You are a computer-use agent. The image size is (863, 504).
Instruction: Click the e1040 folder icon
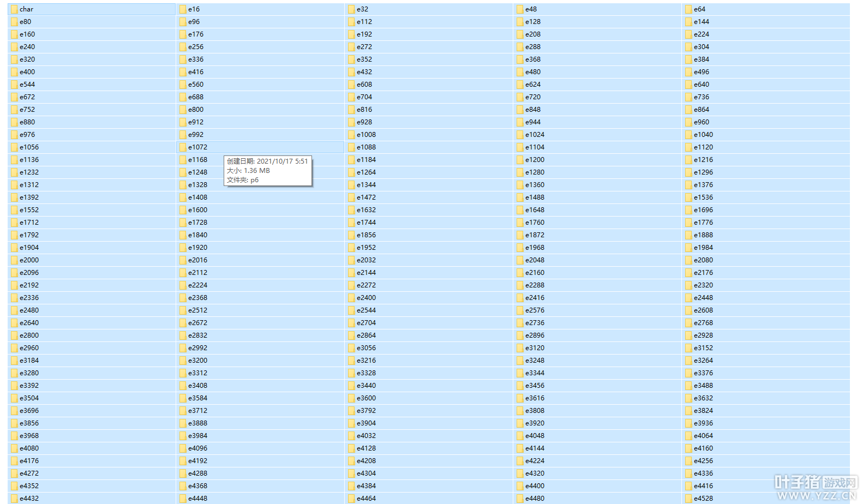tap(688, 135)
